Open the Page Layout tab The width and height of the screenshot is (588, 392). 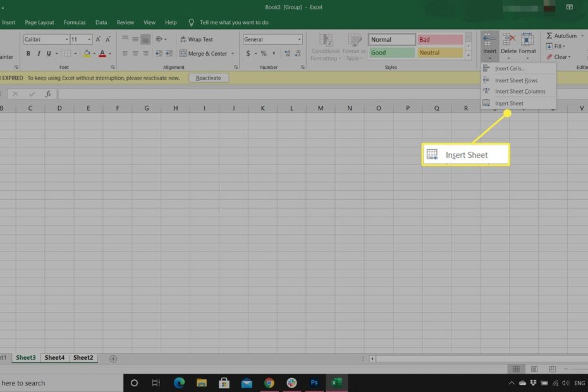point(39,23)
